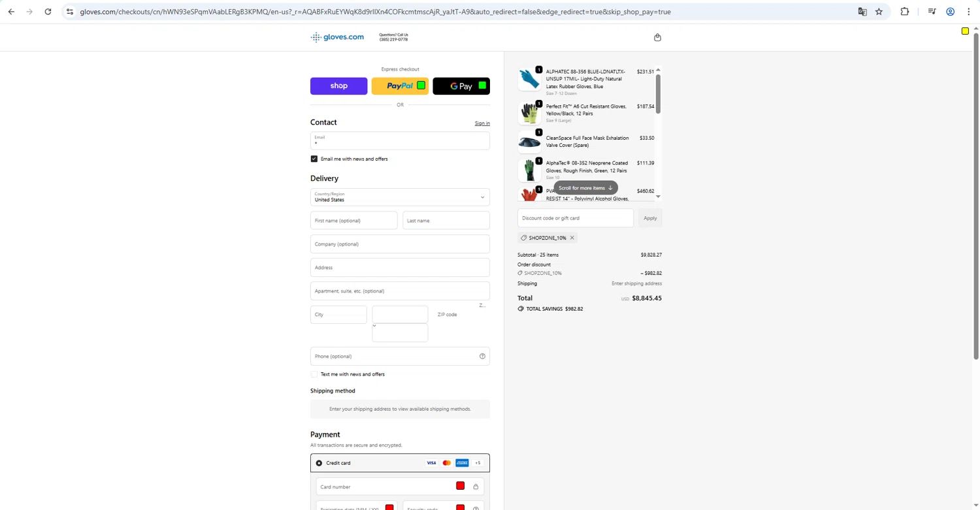The image size is (980, 510).
Task: Go back to the previous browser page
Action: tap(11, 12)
